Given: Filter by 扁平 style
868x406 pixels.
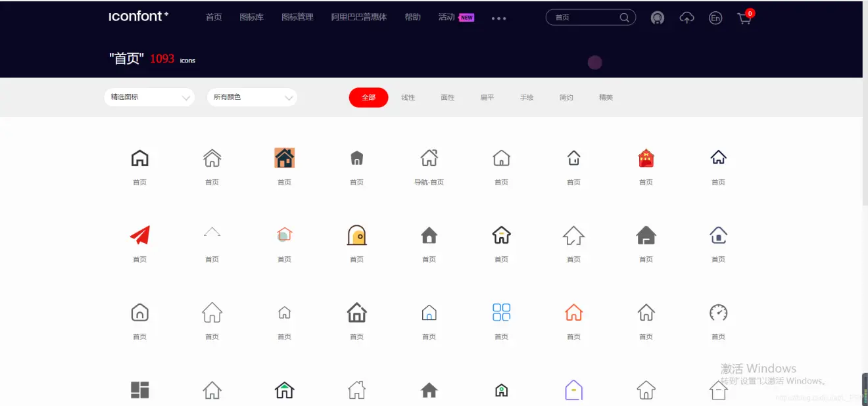Looking at the screenshot, I should (x=487, y=97).
